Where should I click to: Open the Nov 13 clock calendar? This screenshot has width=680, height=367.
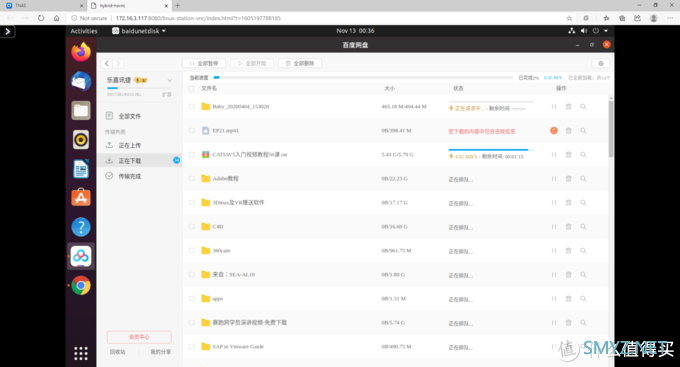click(x=355, y=31)
